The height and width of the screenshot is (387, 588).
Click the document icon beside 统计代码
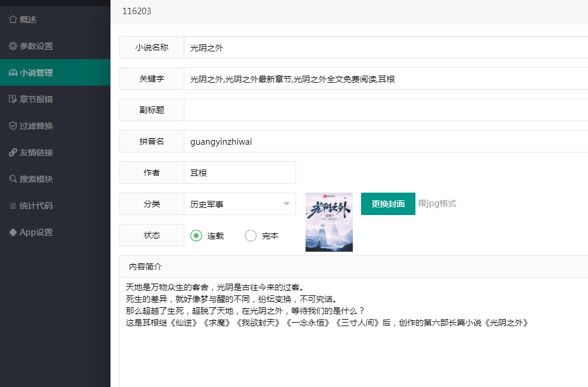click(13, 206)
